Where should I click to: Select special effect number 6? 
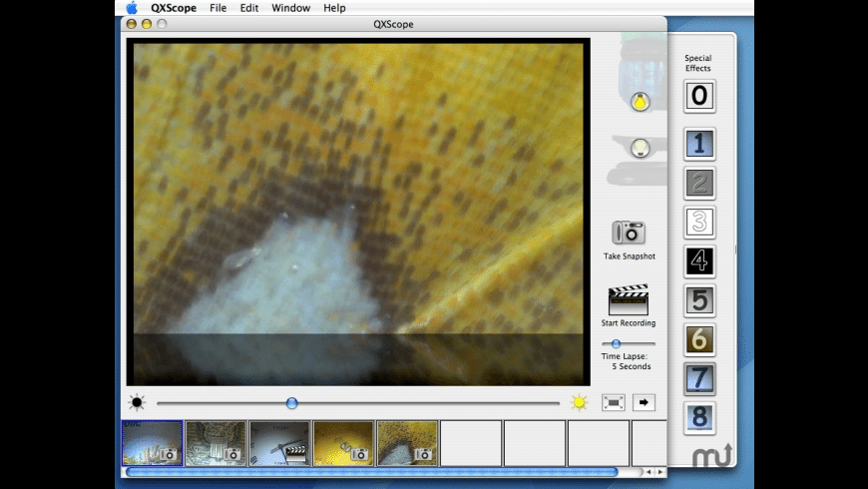[699, 339]
